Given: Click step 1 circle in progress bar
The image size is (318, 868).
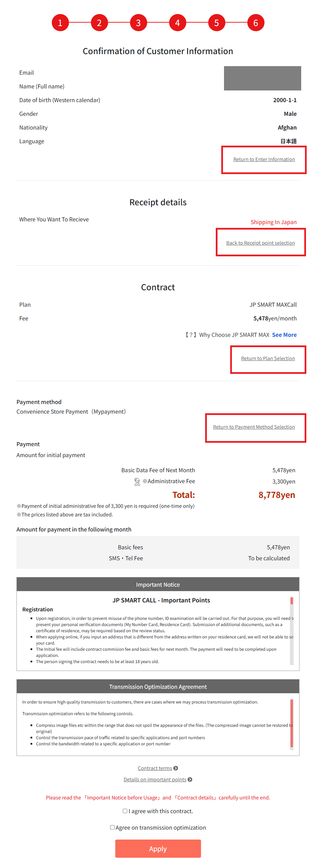Looking at the screenshot, I should (x=60, y=23).
